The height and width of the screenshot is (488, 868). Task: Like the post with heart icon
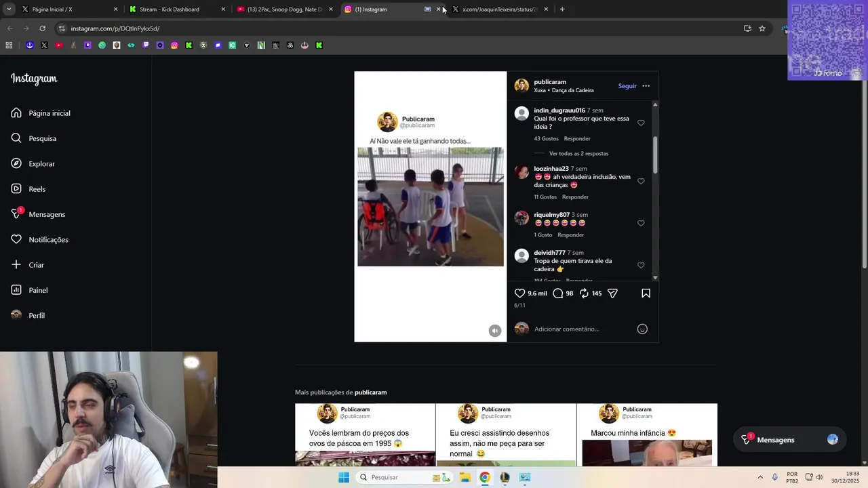(519, 293)
